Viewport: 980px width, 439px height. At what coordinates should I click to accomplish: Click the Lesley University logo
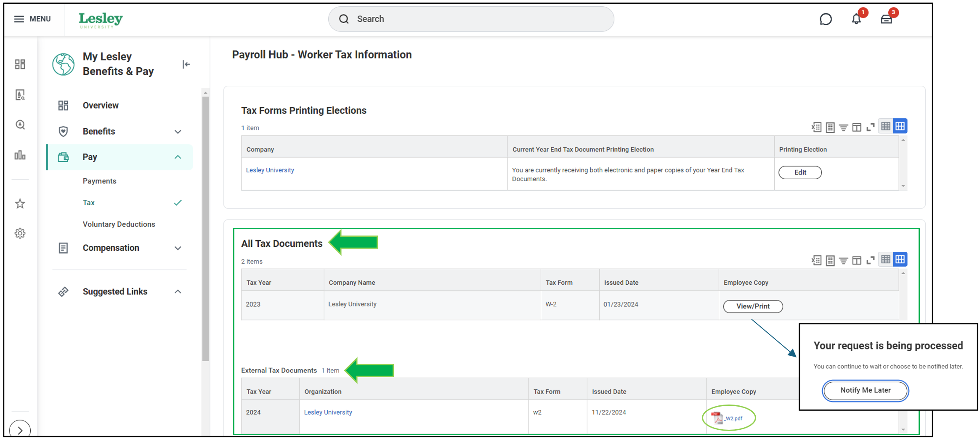click(x=101, y=20)
